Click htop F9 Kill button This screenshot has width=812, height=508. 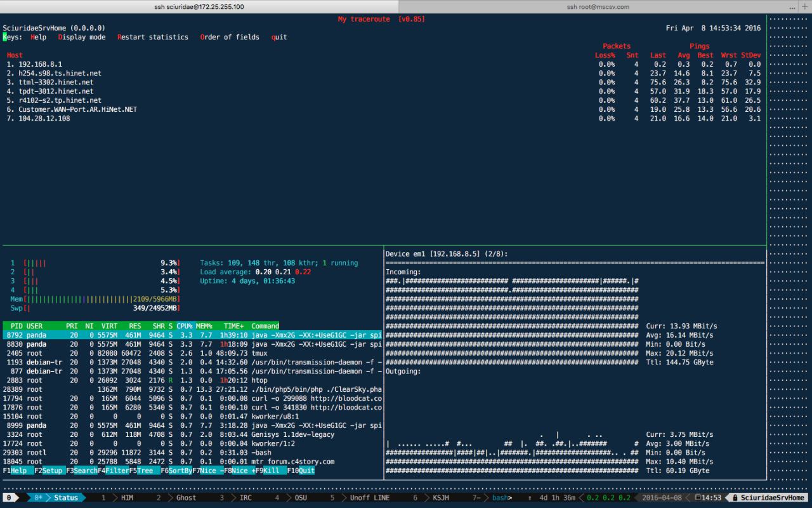click(x=272, y=471)
